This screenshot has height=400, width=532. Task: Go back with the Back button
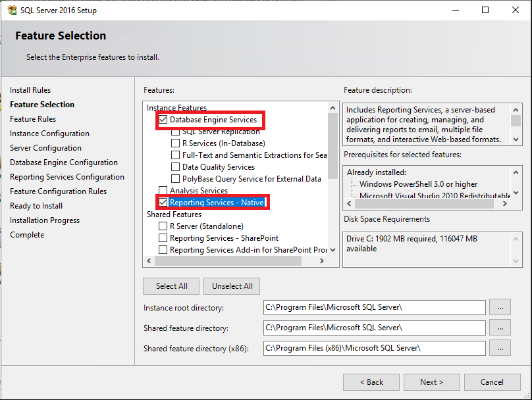click(371, 382)
